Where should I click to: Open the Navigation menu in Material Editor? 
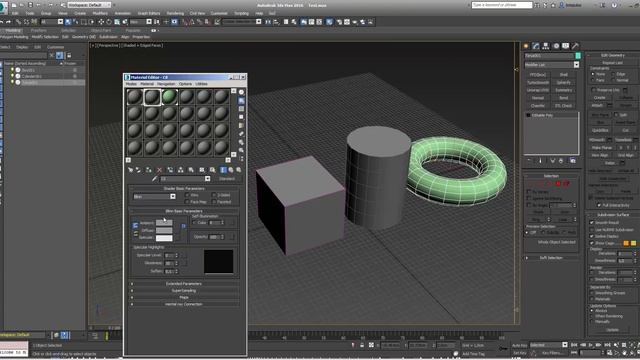166,84
